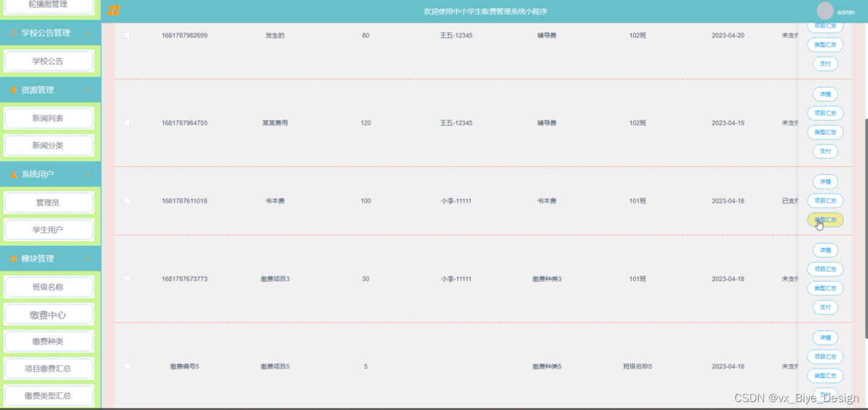Click the admin username text
The height and width of the screenshot is (410, 868).
click(x=846, y=12)
